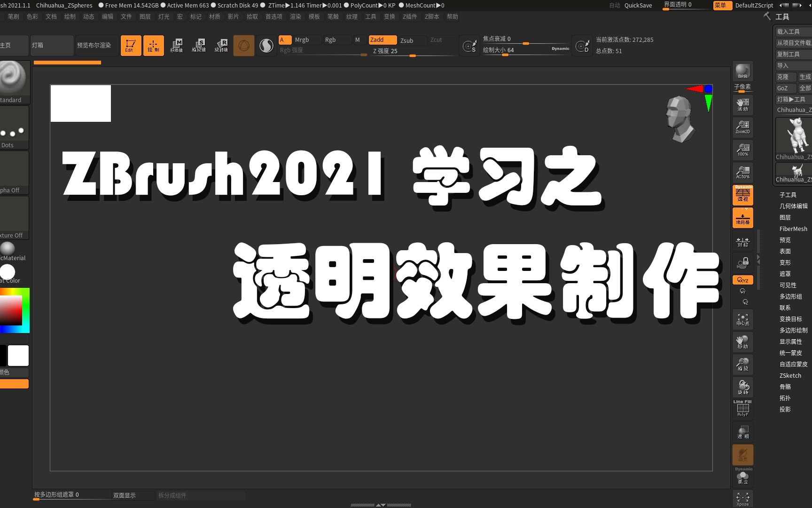
Task: Open the Alpha Off selector
Action: [x=14, y=173]
